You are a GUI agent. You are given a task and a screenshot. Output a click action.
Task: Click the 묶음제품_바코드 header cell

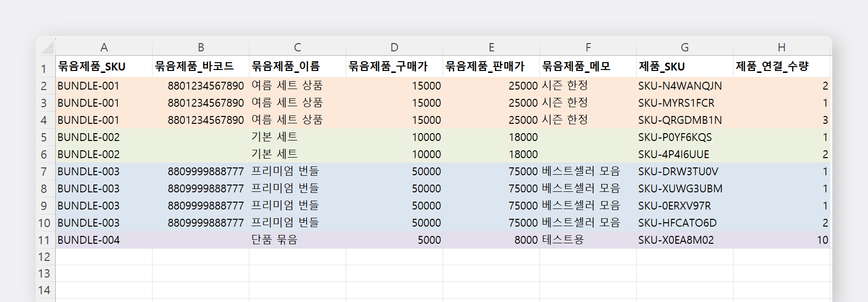(200, 67)
